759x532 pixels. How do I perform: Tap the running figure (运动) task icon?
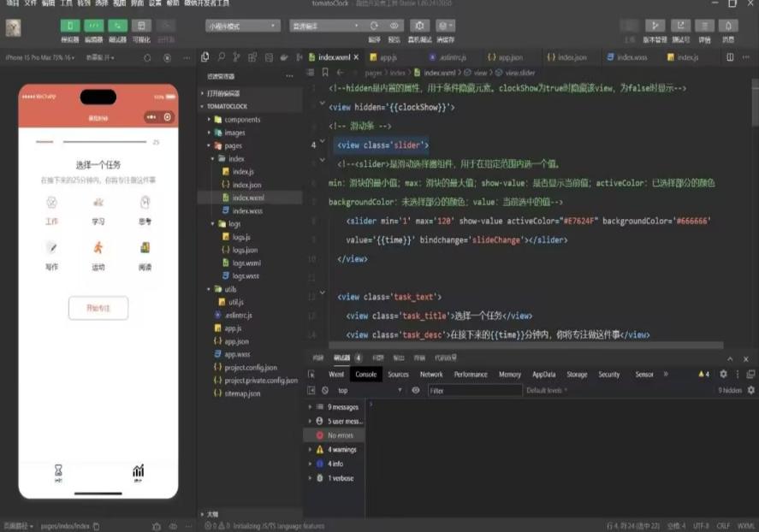[x=98, y=248]
